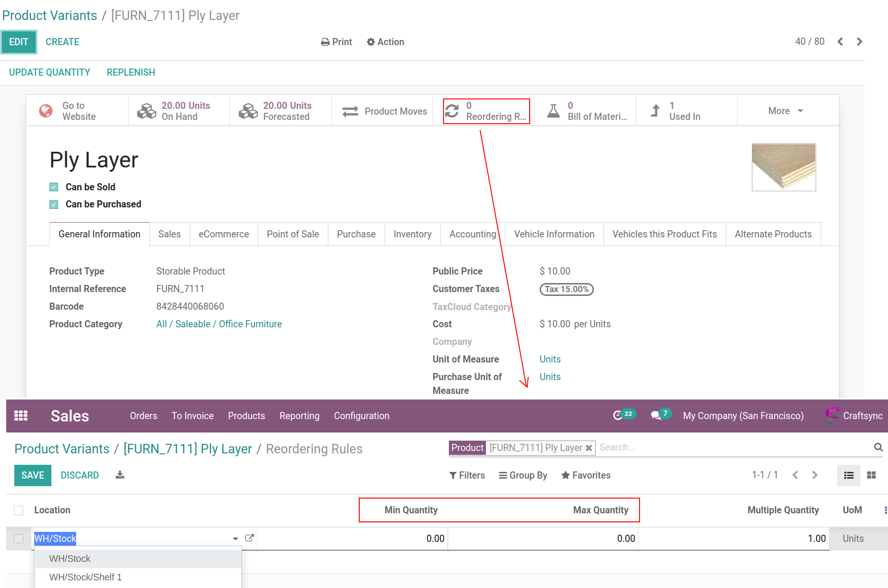Click the download export icon next to Discard
The width and height of the screenshot is (888, 588).
pos(120,475)
